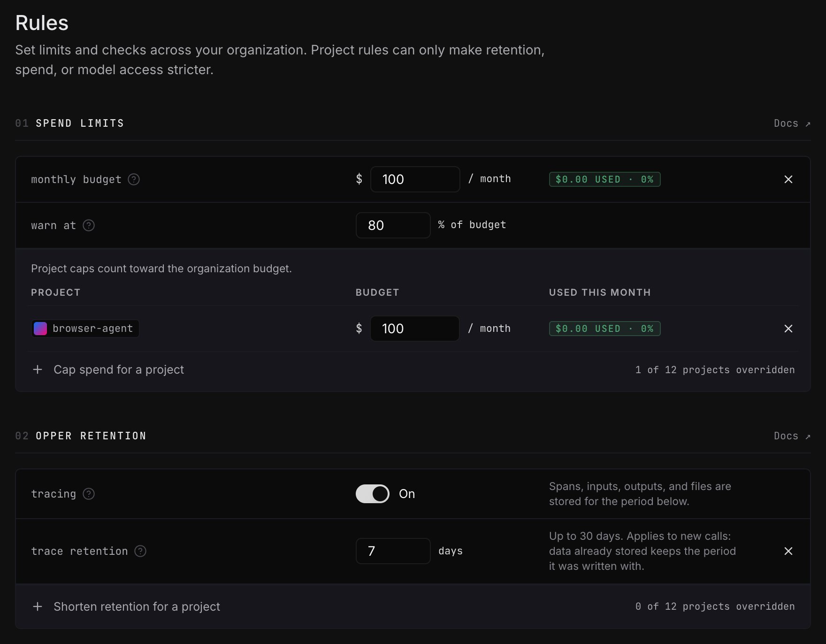This screenshot has height=644, width=826.
Task: Turn off the tracing toggle
Action: click(373, 494)
